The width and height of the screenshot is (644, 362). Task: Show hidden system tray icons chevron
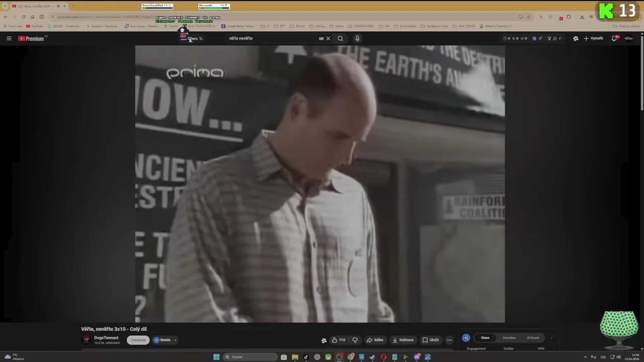(x=585, y=357)
